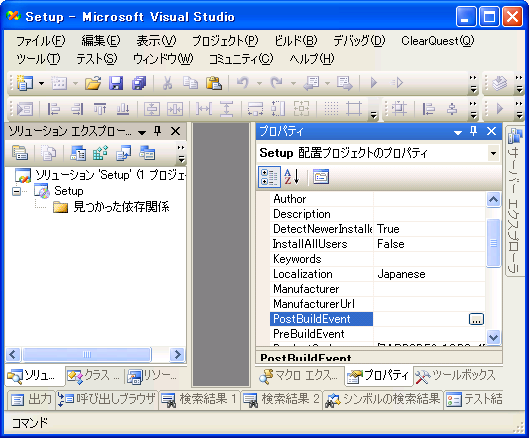Click Solution Explorer scroll right arrow

coord(177,355)
